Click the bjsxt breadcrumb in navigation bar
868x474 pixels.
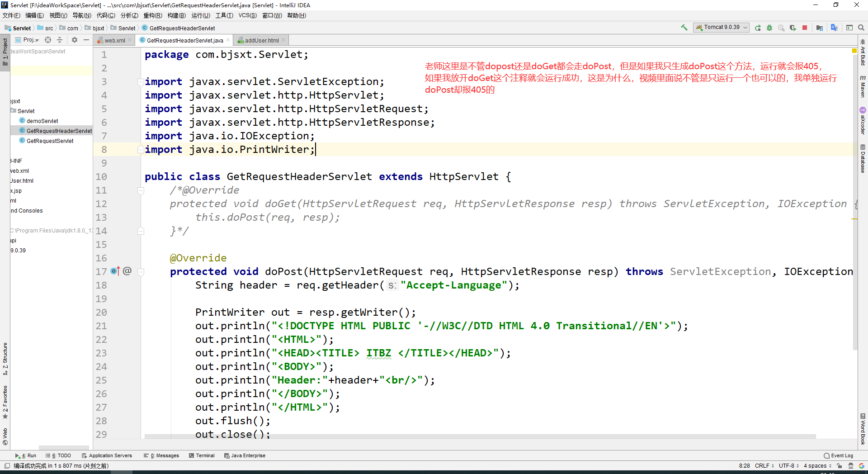[95, 28]
